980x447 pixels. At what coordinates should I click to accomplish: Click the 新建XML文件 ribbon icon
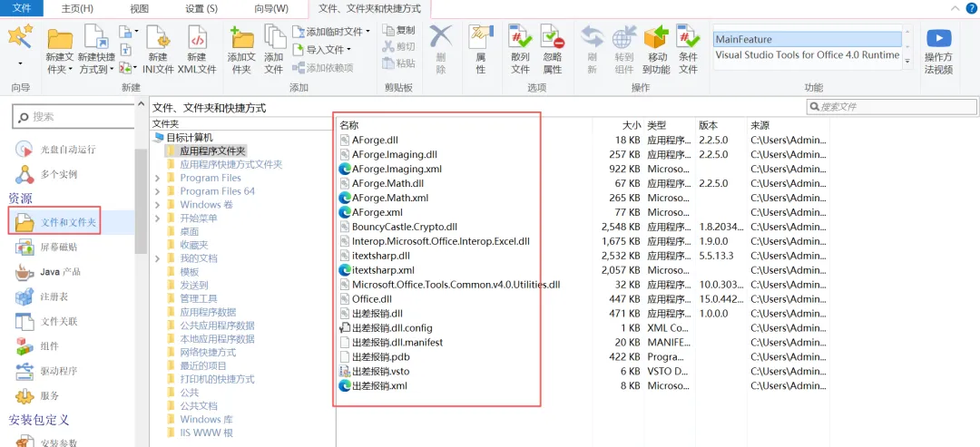[197, 37]
